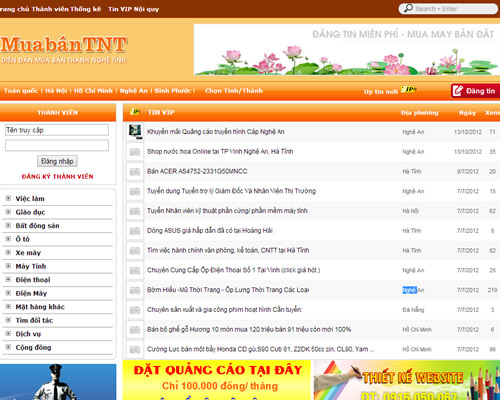Click the magnifier icon in search box

408,8
